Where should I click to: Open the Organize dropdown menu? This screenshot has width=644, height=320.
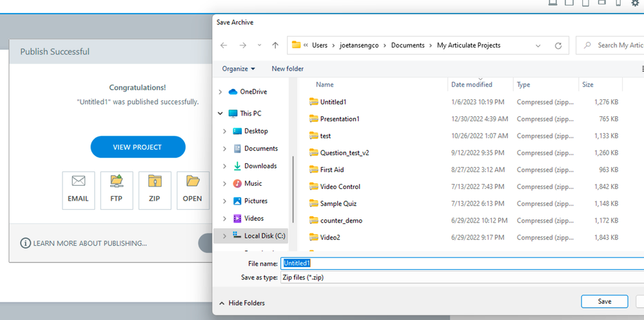238,69
